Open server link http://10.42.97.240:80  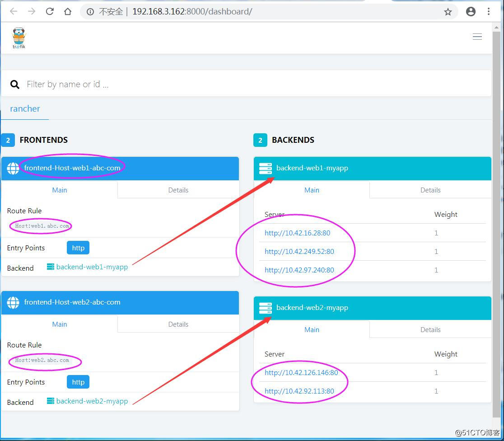click(299, 270)
